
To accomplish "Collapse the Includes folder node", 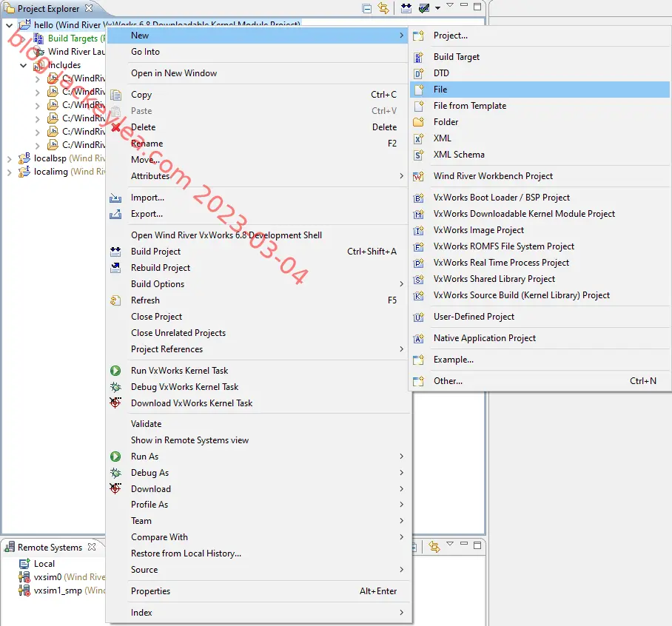I will pos(24,66).
